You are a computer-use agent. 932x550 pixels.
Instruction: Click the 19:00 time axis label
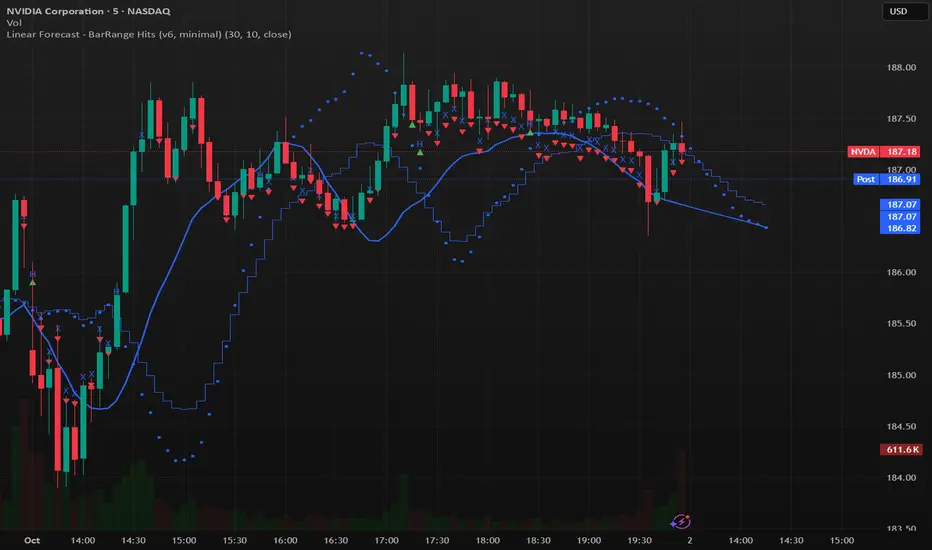(588, 540)
